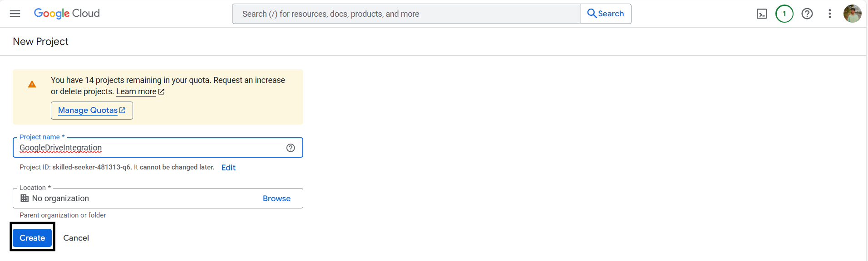Browse for a parent location
868x261 pixels.
(276, 198)
